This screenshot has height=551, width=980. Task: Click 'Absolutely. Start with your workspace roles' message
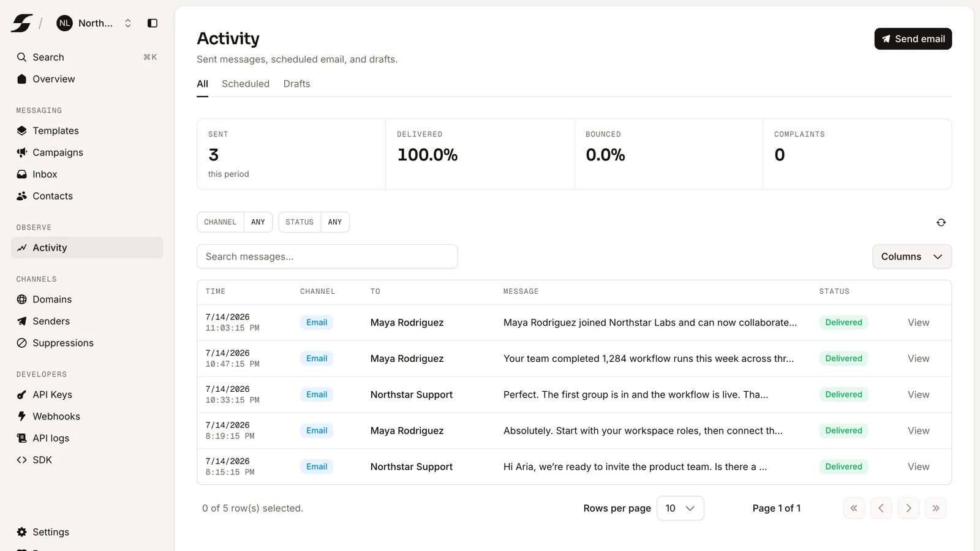click(x=643, y=431)
